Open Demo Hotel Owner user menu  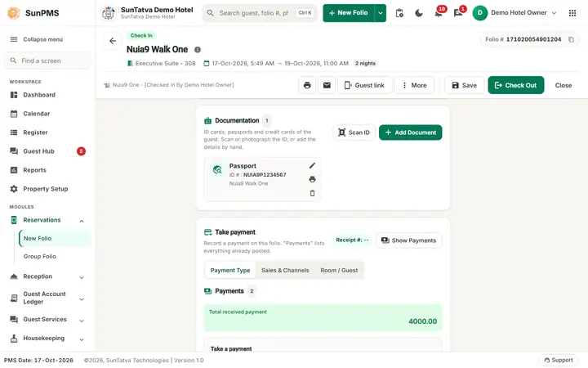click(514, 13)
